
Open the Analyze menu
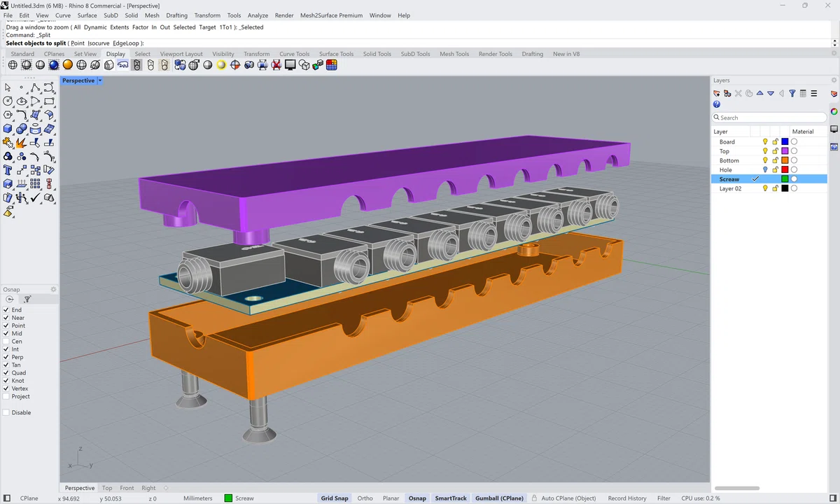[258, 15]
